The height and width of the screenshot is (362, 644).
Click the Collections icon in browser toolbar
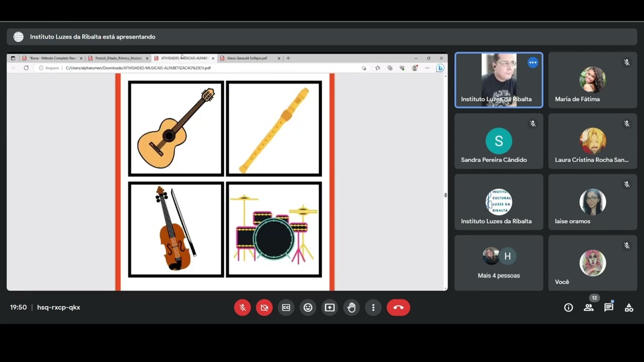pos(389,68)
